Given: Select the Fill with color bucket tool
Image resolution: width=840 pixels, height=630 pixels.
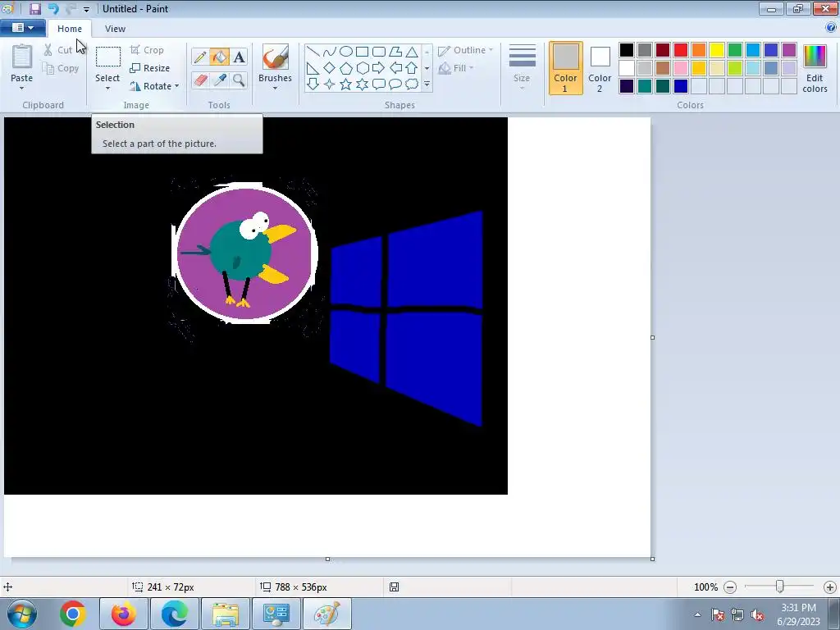Looking at the screenshot, I should (219, 57).
